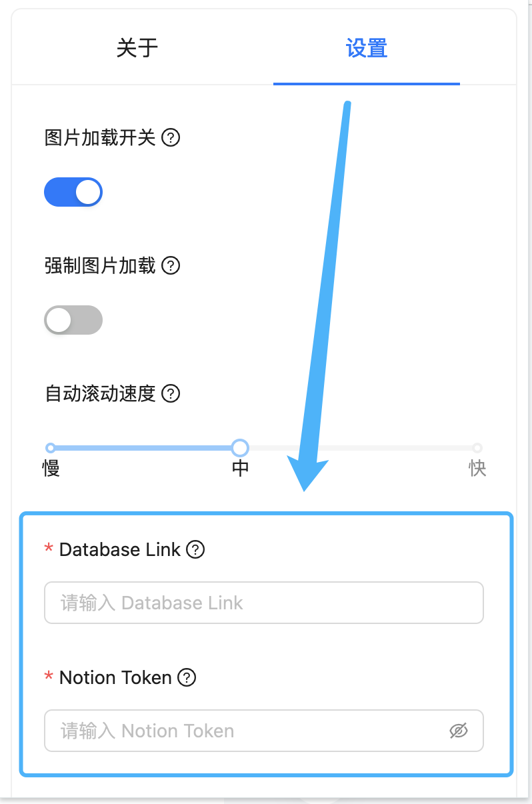Viewport: 532px width, 804px height.
Task: Click the 强制图片加载 help icon
Action: click(171, 266)
